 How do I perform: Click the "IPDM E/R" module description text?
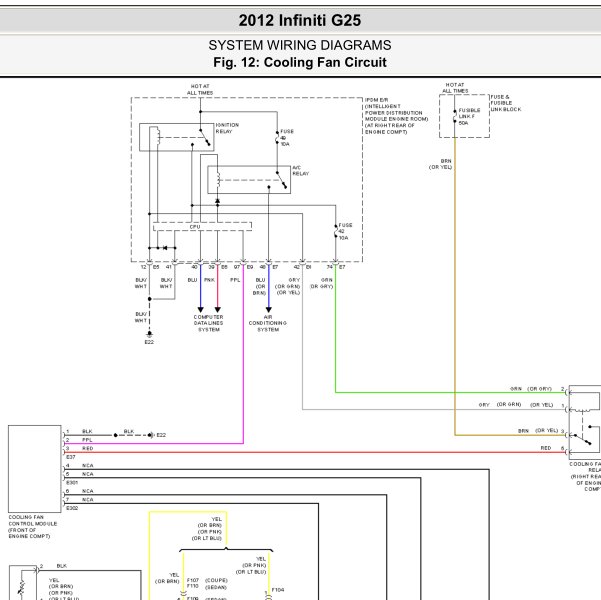[x=396, y=116]
